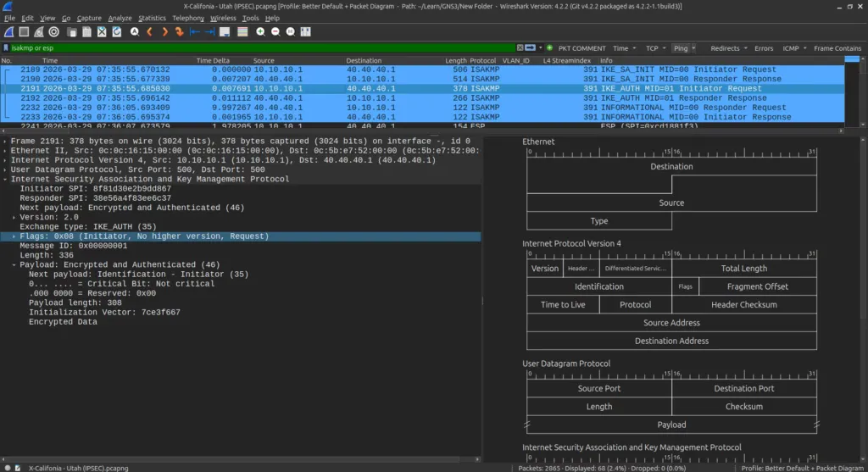
Task: Open capture file properties in status bar
Action: [x=18, y=468]
